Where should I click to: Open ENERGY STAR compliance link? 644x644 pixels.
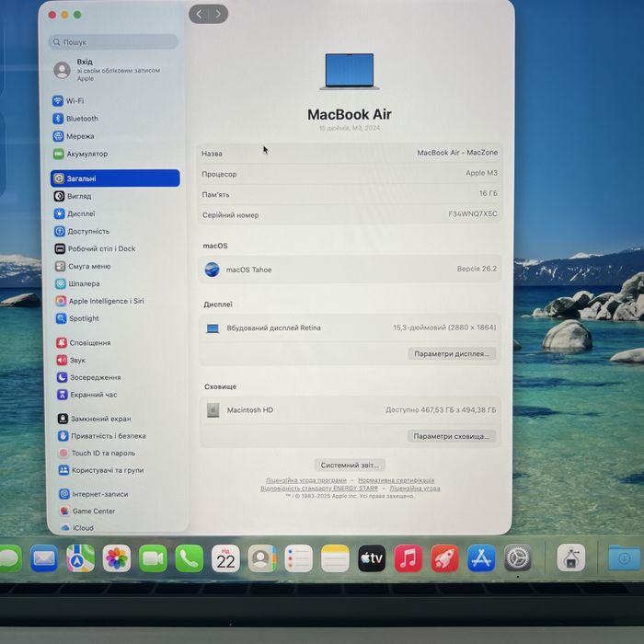pos(319,489)
